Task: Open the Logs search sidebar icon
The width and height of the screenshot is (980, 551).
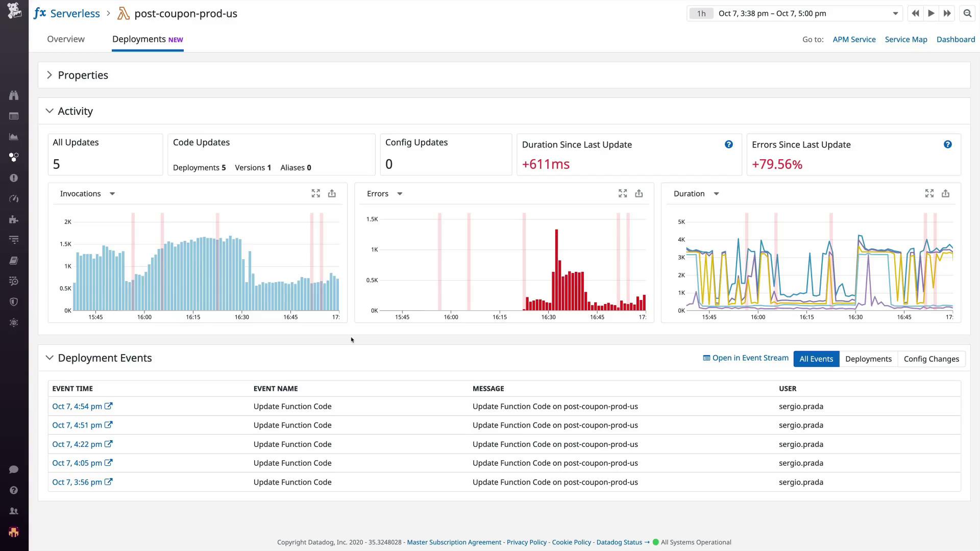Action: coord(14,281)
